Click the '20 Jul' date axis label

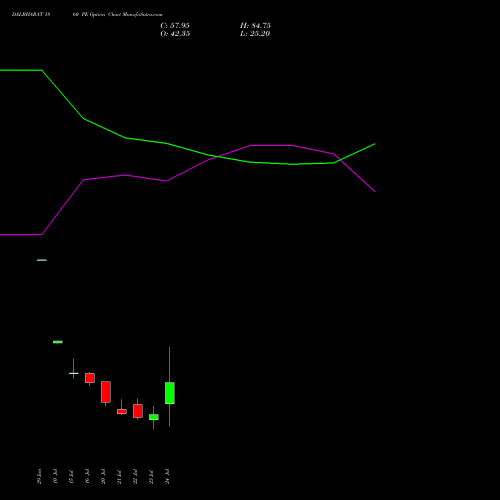103,476
